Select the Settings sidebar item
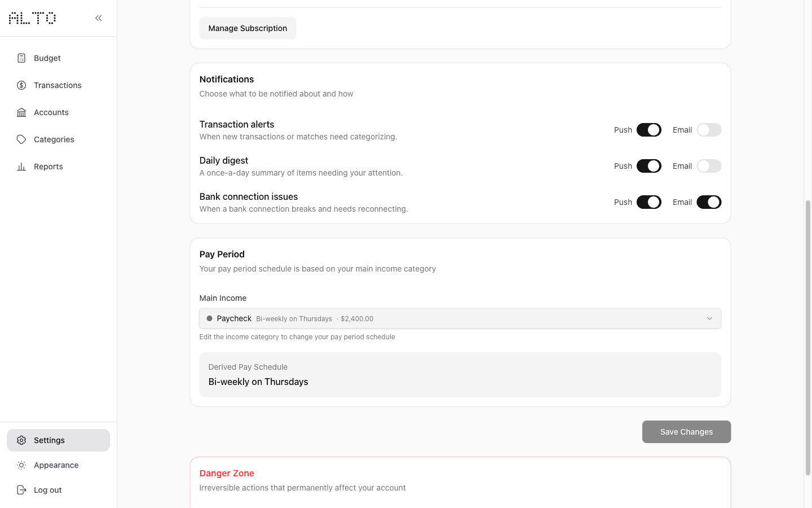This screenshot has width=812, height=508. point(58,440)
